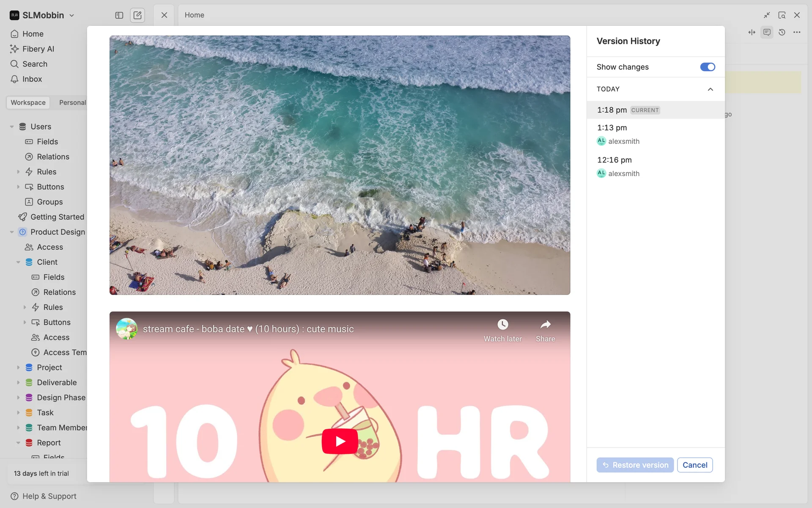This screenshot has height=508, width=812.
Task: Open the three-dots more options menu
Action: point(797,32)
